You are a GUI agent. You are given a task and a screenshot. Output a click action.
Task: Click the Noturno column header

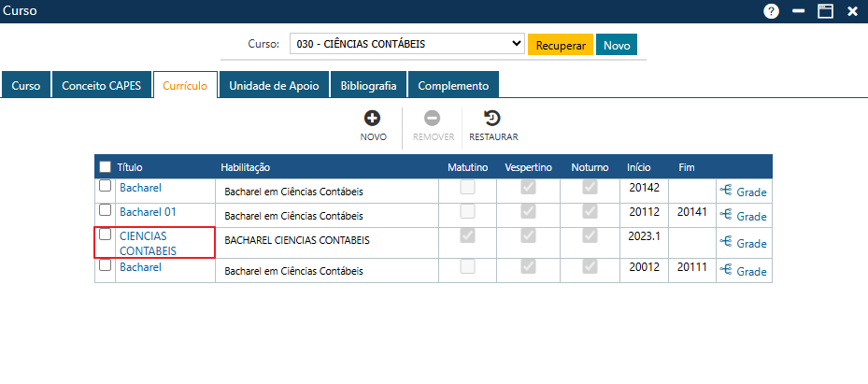(590, 167)
